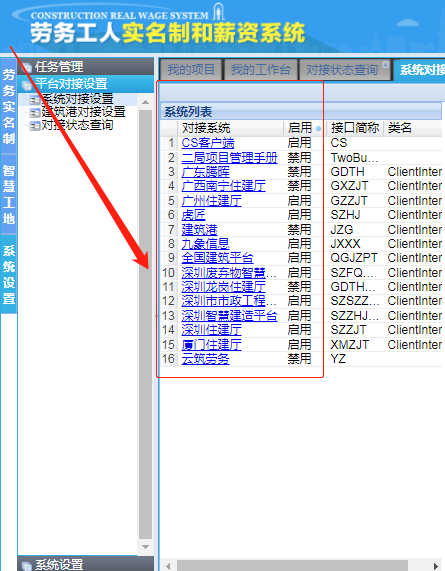Open the 任务管理 accordion panel
Viewport: 445px width, 571px height.
coord(86,67)
